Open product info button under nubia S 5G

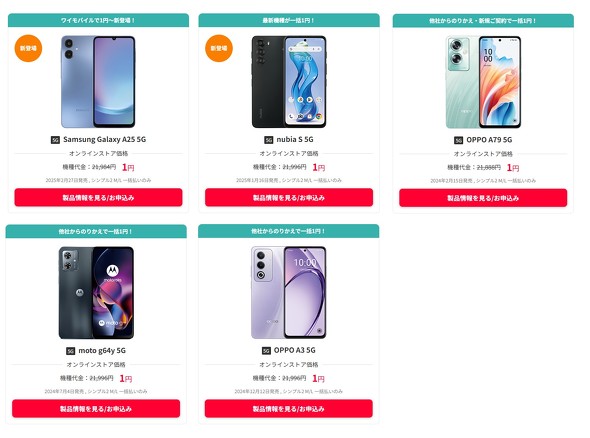tap(289, 198)
